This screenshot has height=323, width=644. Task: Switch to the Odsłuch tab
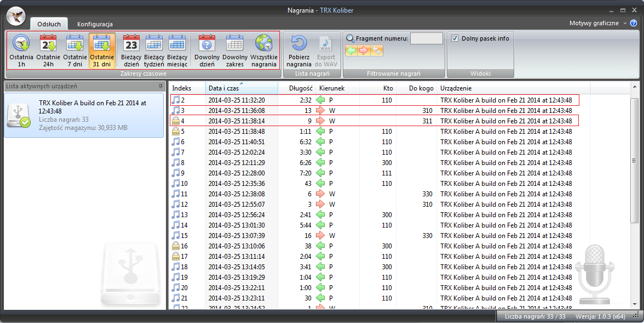(x=49, y=24)
